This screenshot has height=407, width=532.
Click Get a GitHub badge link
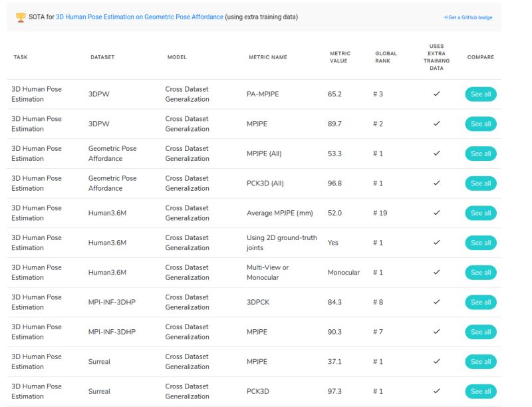(x=467, y=17)
